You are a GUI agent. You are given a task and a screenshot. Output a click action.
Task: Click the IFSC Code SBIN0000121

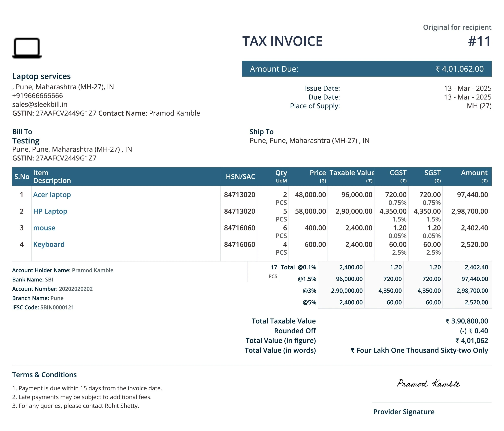(43, 307)
